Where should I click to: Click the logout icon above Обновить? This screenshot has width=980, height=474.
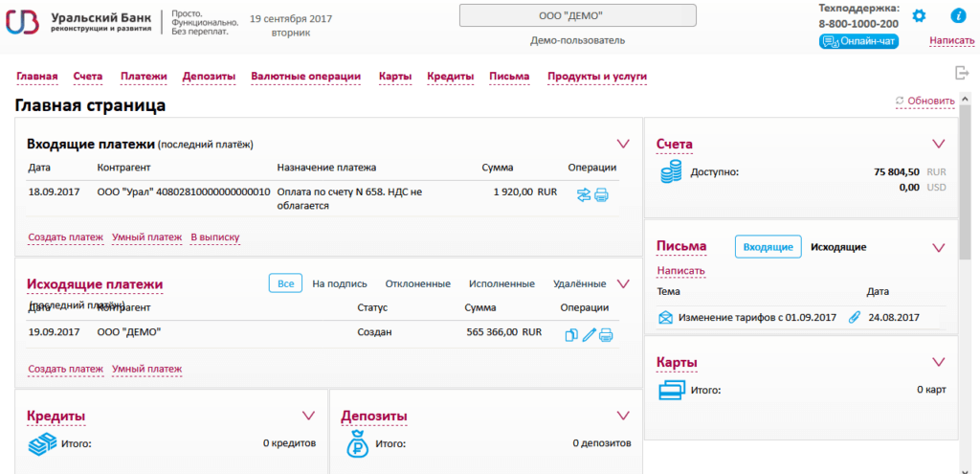point(962,74)
